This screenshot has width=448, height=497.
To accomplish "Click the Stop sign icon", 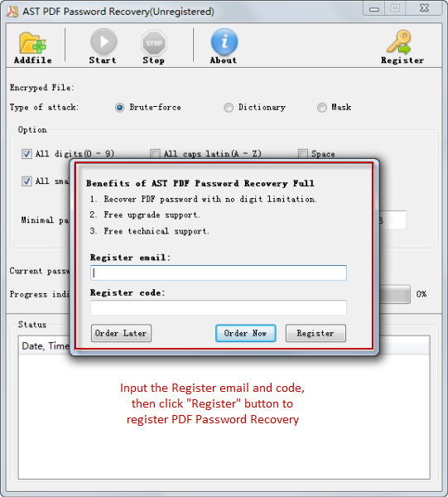I will tap(154, 43).
